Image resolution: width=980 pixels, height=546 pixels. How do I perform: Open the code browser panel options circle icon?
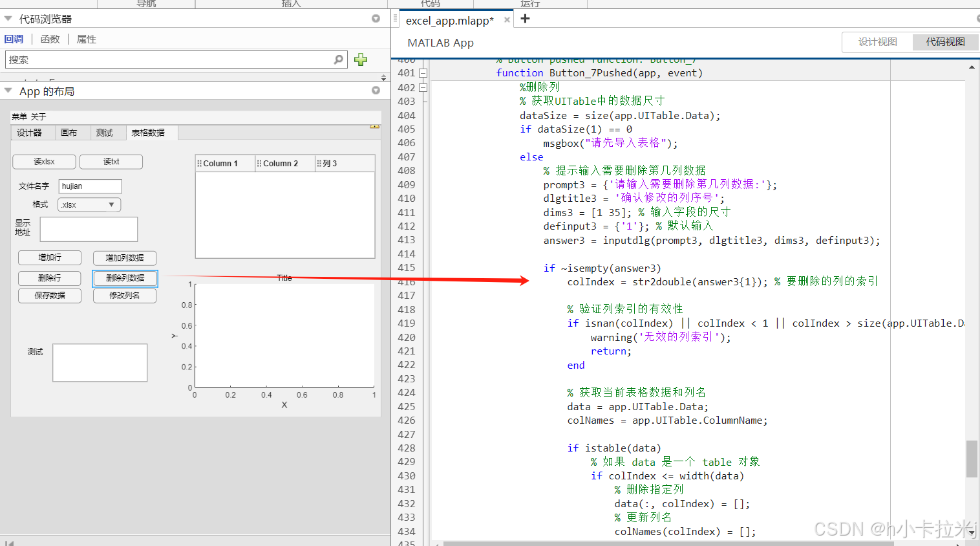[376, 19]
